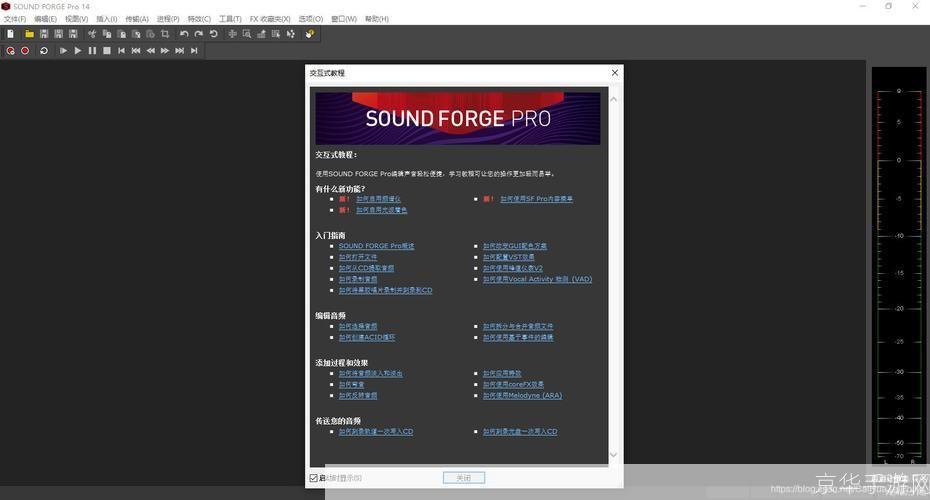Open the 创建ACID循环 tutorial link
The image size is (930, 500).
pos(367,337)
